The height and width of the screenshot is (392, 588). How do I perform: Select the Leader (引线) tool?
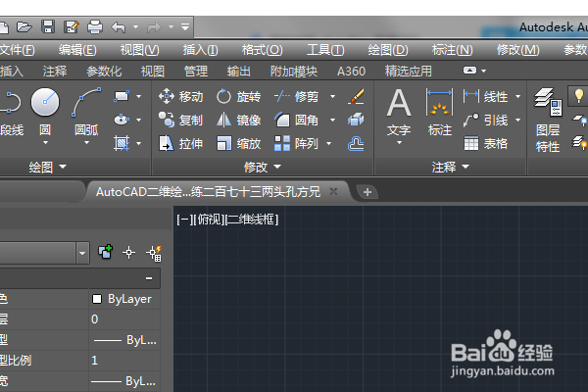point(485,120)
